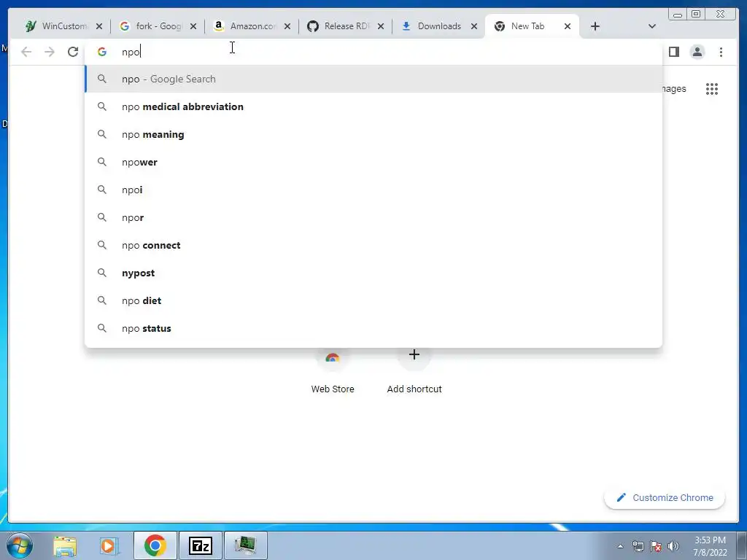
Task: Open a new tab with plus button
Action: pos(595,26)
